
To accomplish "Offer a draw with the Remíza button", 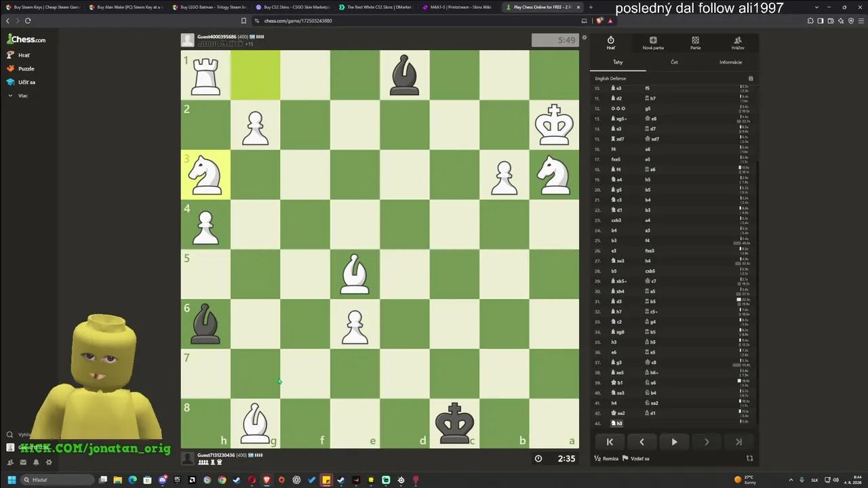I will [x=606, y=459].
